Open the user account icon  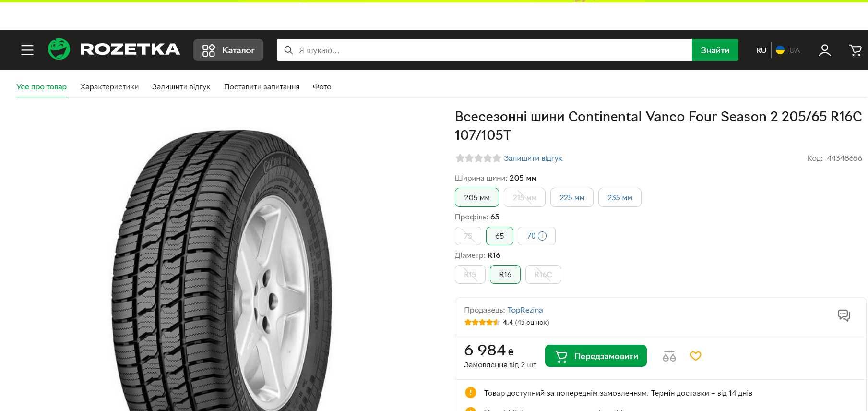(825, 50)
